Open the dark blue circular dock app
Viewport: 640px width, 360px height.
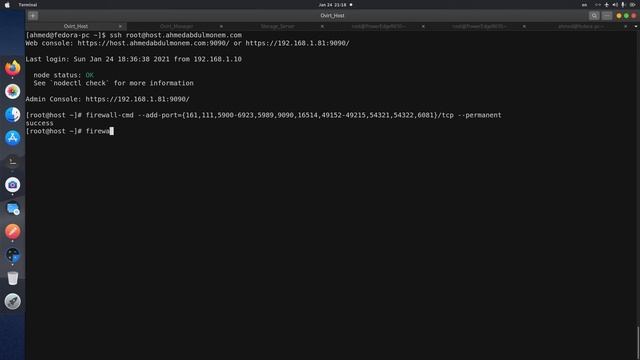click(x=13, y=255)
